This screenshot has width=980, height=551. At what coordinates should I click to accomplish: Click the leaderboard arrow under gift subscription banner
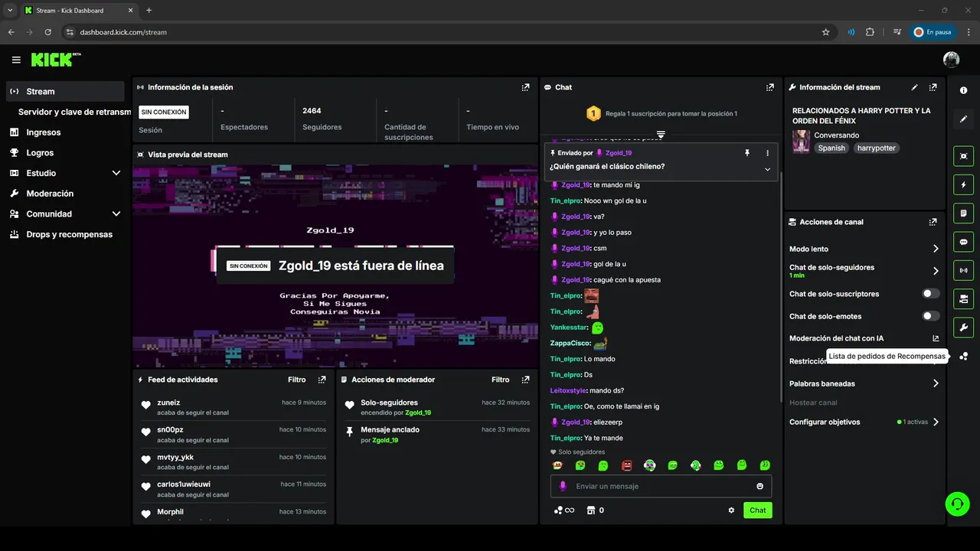tap(661, 135)
